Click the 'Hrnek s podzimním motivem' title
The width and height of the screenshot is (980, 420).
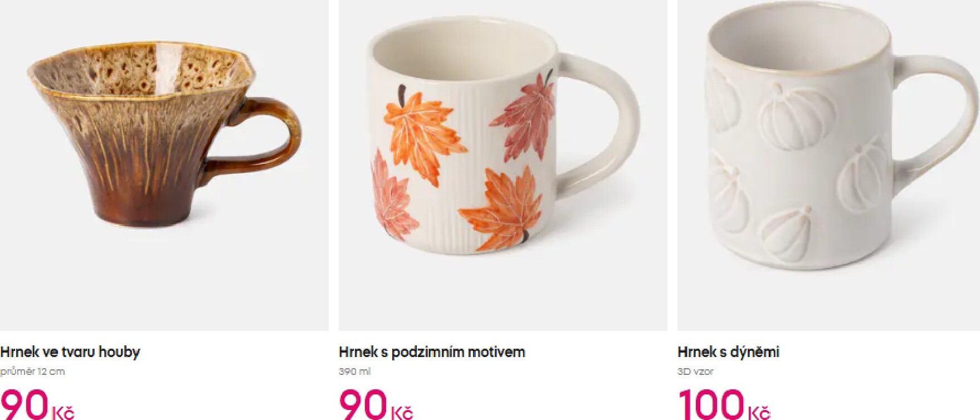[x=432, y=352]
